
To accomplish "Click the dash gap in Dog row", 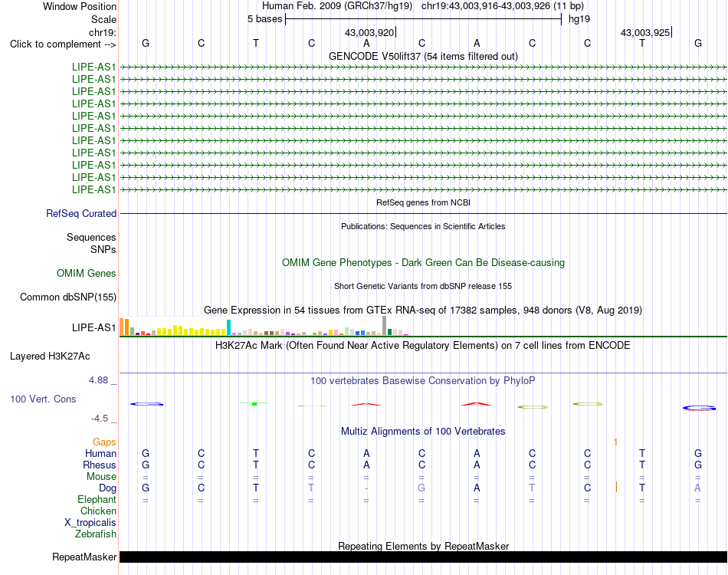I will click(366, 488).
